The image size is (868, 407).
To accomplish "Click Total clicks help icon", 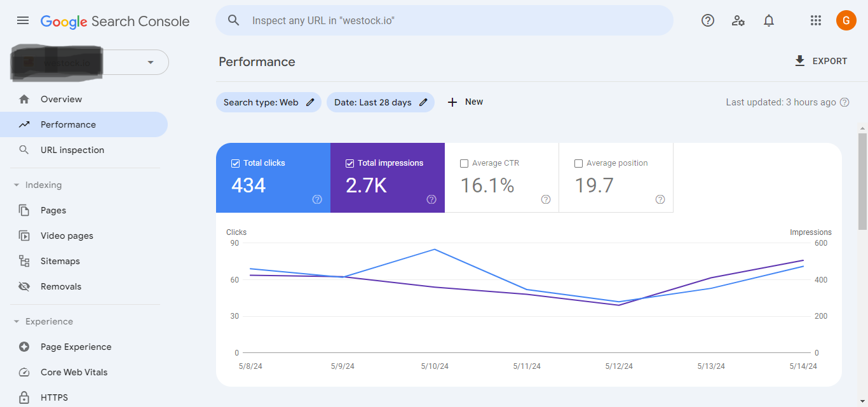I will pos(317,199).
